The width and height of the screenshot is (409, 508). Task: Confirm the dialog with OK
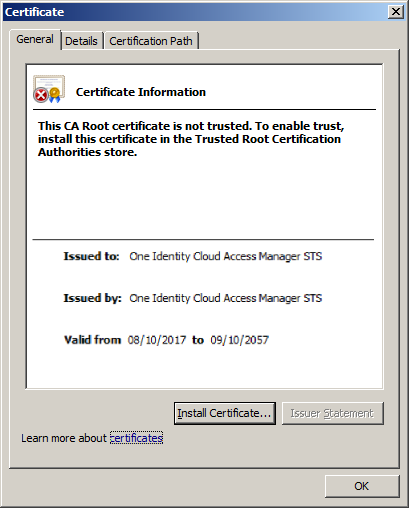[x=362, y=486]
